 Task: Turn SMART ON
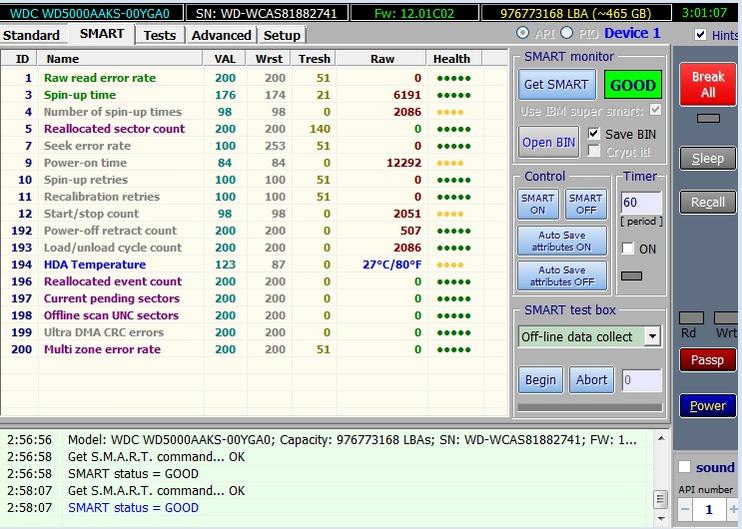tap(538, 204)
